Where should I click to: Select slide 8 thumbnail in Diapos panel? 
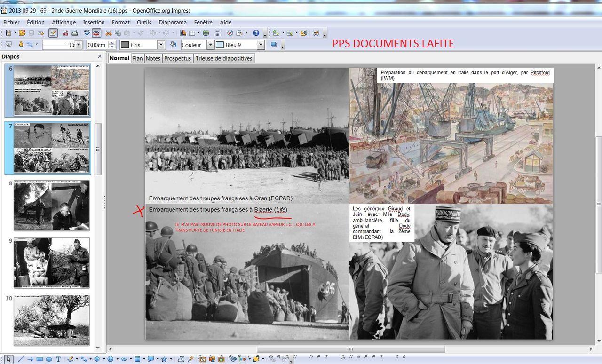[51, 206]
